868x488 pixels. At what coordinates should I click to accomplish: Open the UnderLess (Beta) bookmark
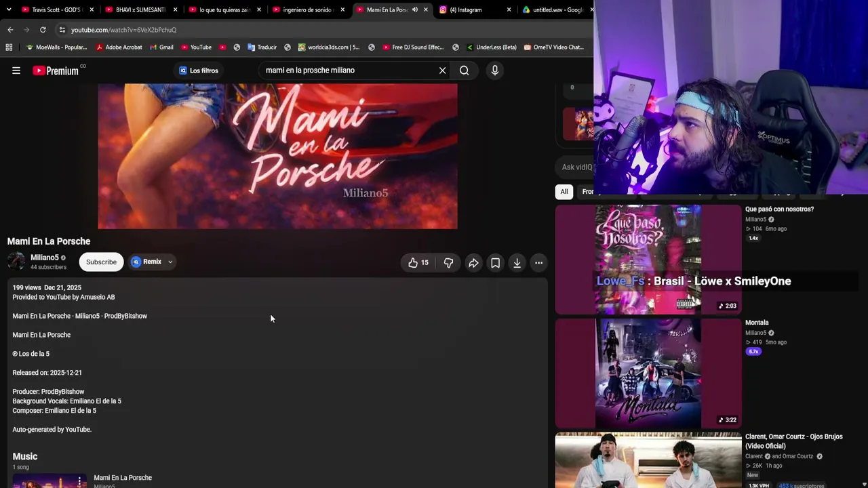pos(491,47)
